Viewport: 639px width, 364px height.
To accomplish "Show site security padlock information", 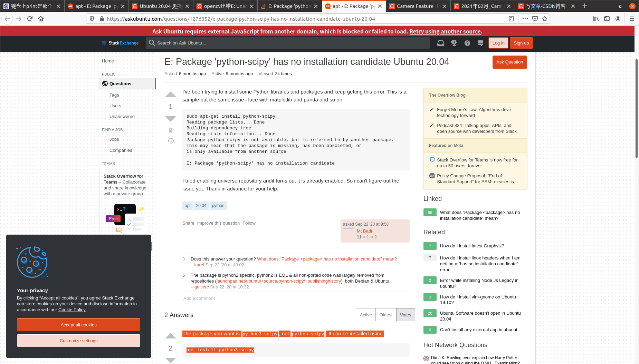I will [102, 19].
